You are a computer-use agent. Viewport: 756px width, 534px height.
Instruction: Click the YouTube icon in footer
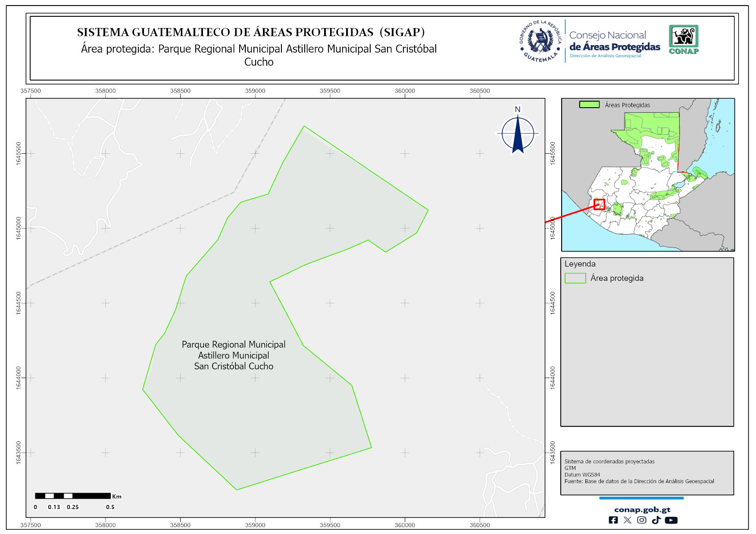coord(671,520)
